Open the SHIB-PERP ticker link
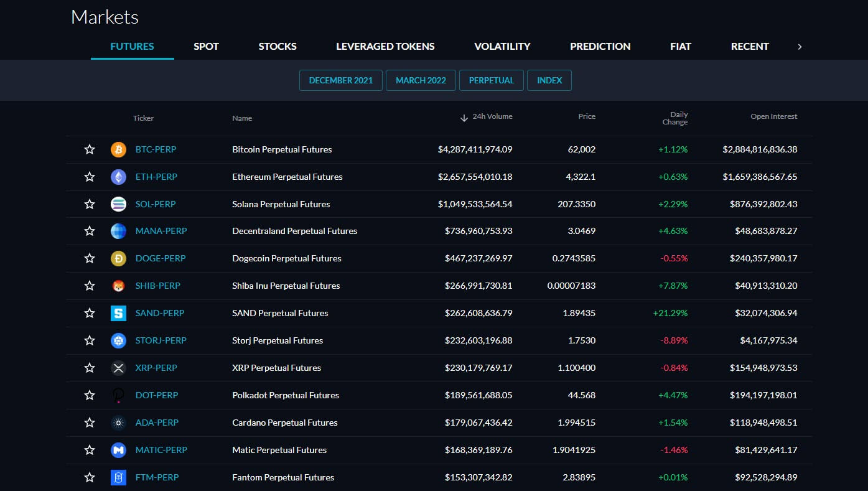 (x=157, y=286)
